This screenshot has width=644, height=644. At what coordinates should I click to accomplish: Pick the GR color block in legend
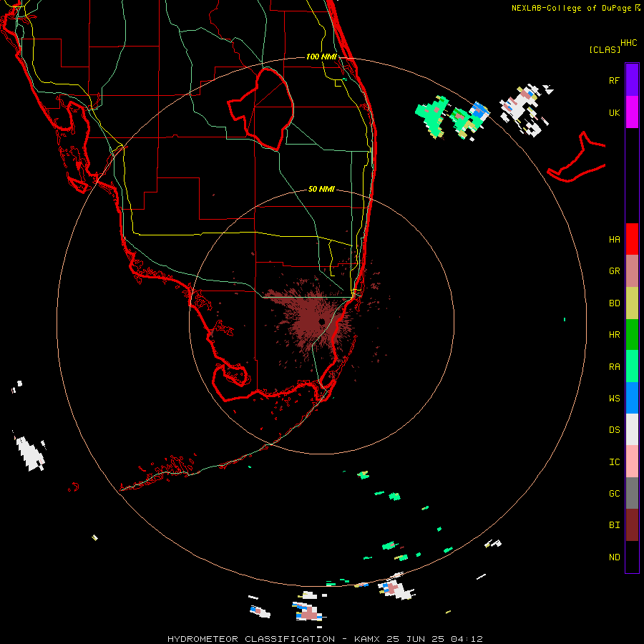[632, 271]
